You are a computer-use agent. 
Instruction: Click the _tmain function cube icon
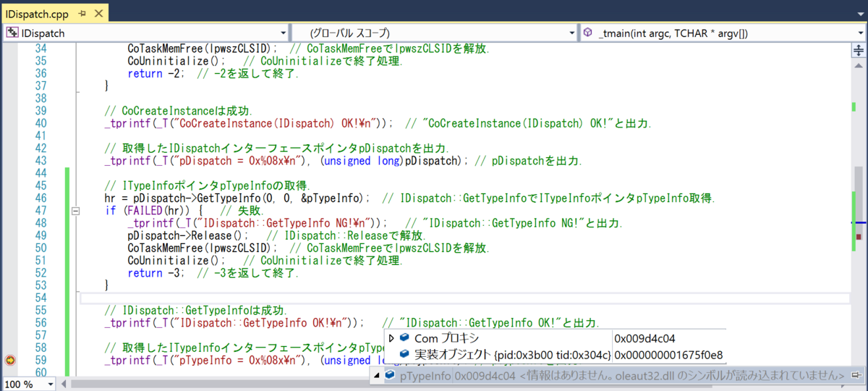pos(588,33)
